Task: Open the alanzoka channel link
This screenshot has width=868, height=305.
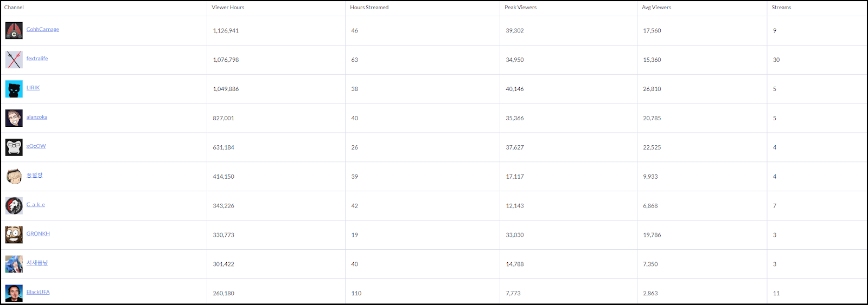Action: [37, 117]
